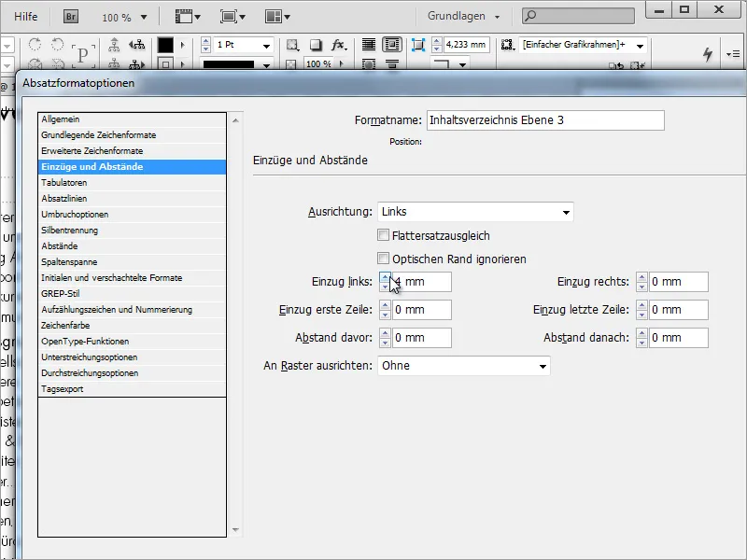Viewport: 747px width, 560px height.
Task: Click the Formatname text field
Action: click(x=545, y=120)
